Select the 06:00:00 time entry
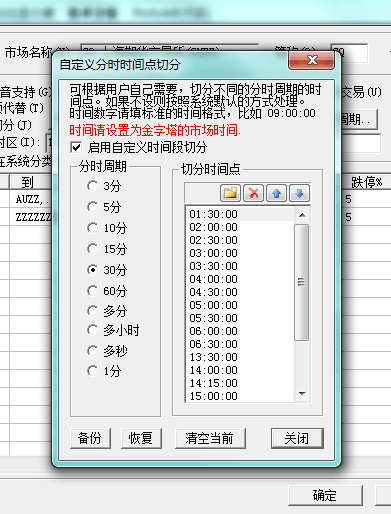 [x=240, y=331]
